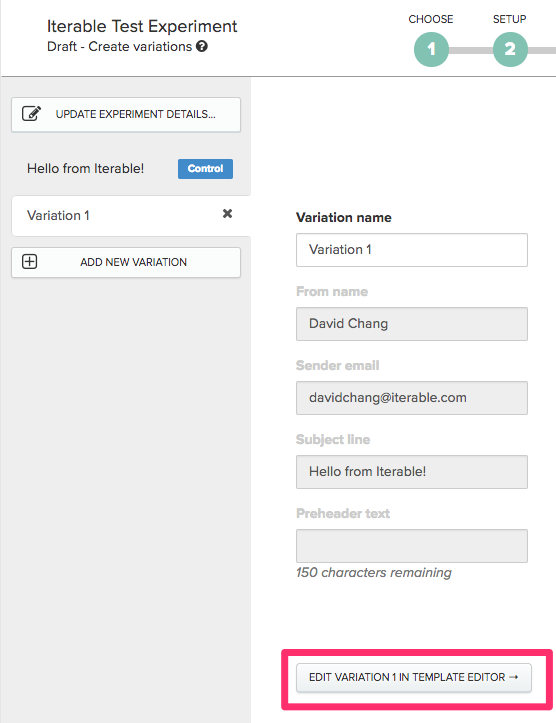Select the Hello from Iterable! control item
556x723 pixels.
click(85, 169)
